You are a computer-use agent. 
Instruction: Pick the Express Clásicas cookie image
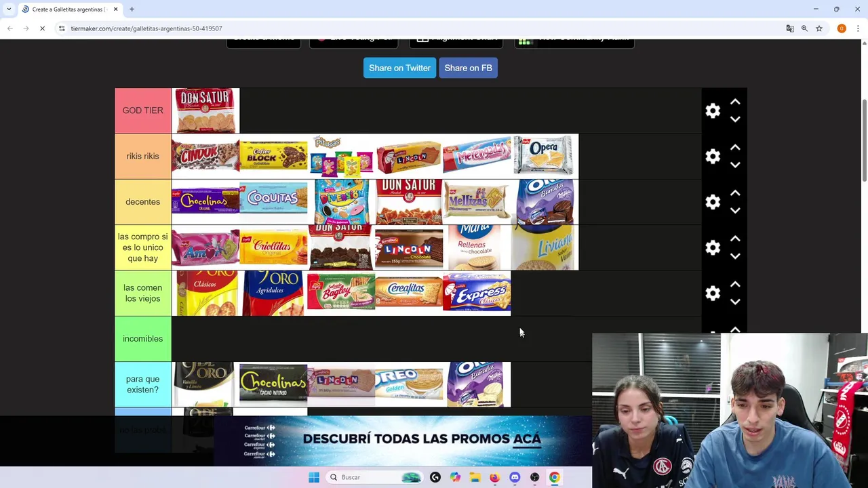pos(477,293)
